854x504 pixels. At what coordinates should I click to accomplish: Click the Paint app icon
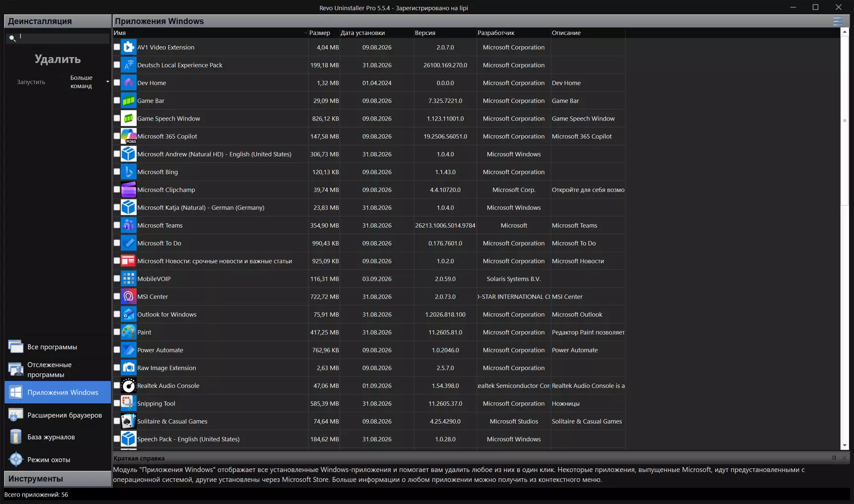point(129,332)
